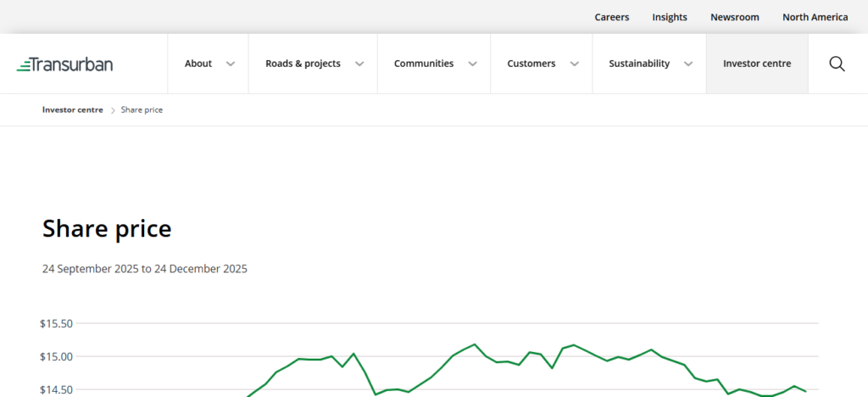868x397 pixels.
Task: Open the Sustainability menu item
Action: [638, 64]
